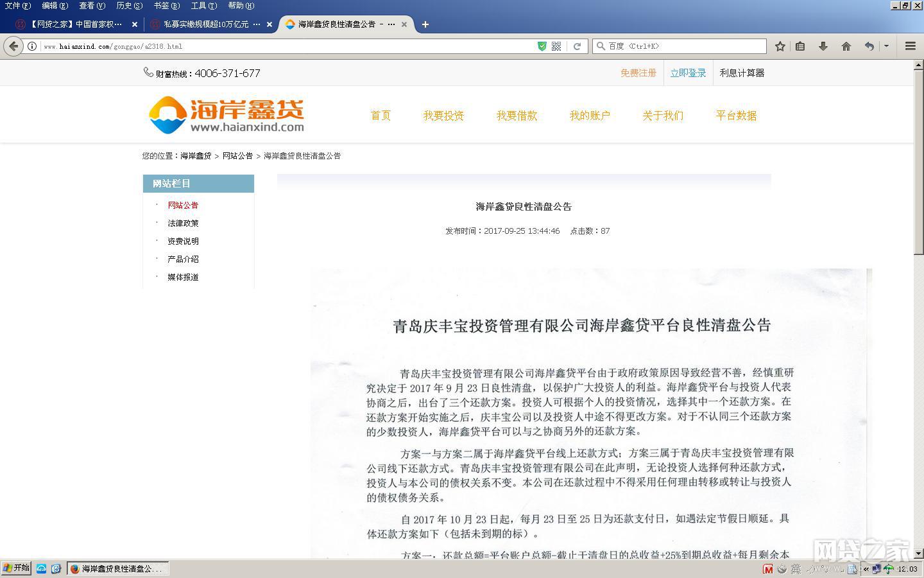The height and width of the screenshot is (578, 924).
Task: Select 媒体报道 in the sidebar
Action: click(x=183, y=277)
